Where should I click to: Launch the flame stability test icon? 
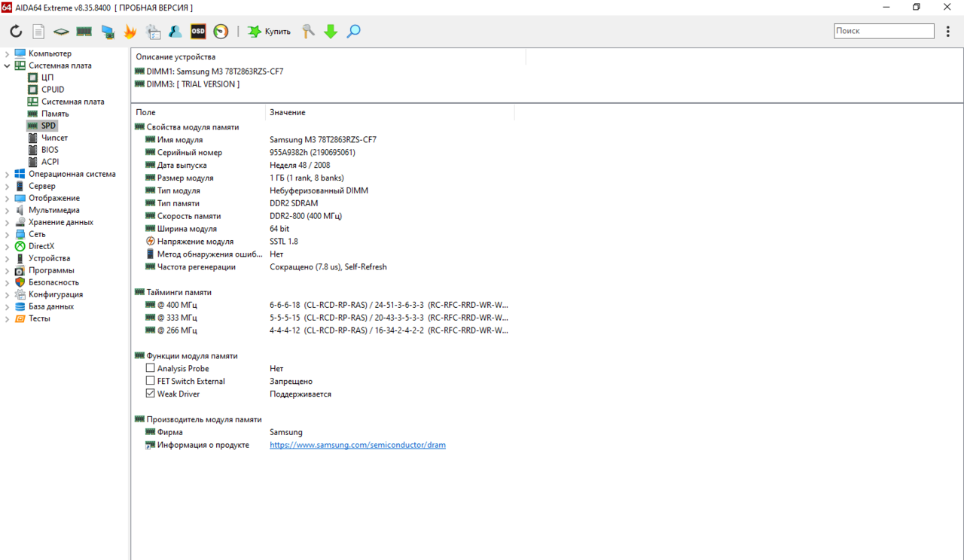tap(130, 32)
